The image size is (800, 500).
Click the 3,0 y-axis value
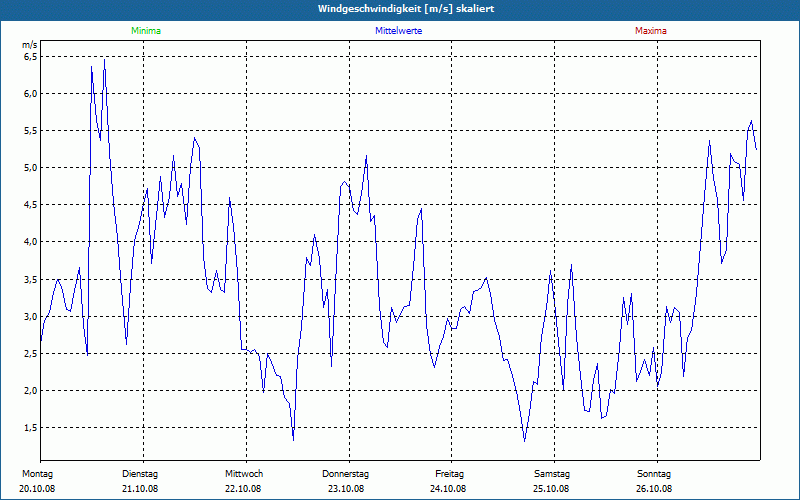pyautogui.click(x=31, y=317)
